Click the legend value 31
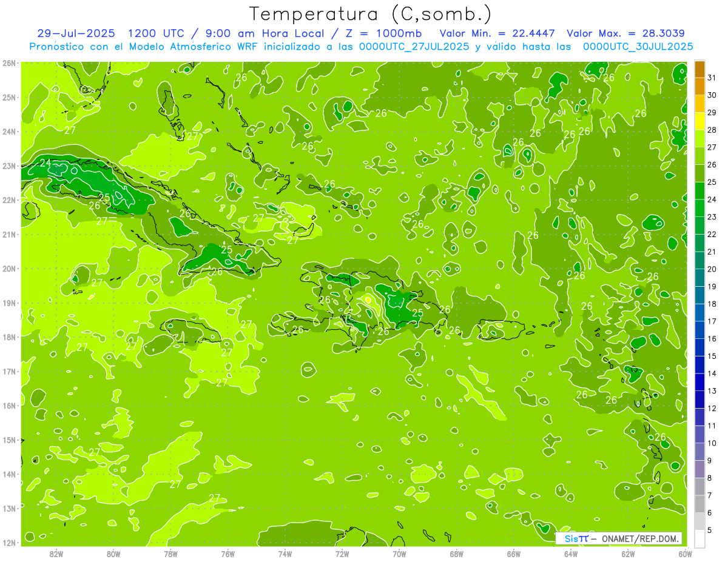This screenshot has width=728, height=562. click(x=712, y=78)
